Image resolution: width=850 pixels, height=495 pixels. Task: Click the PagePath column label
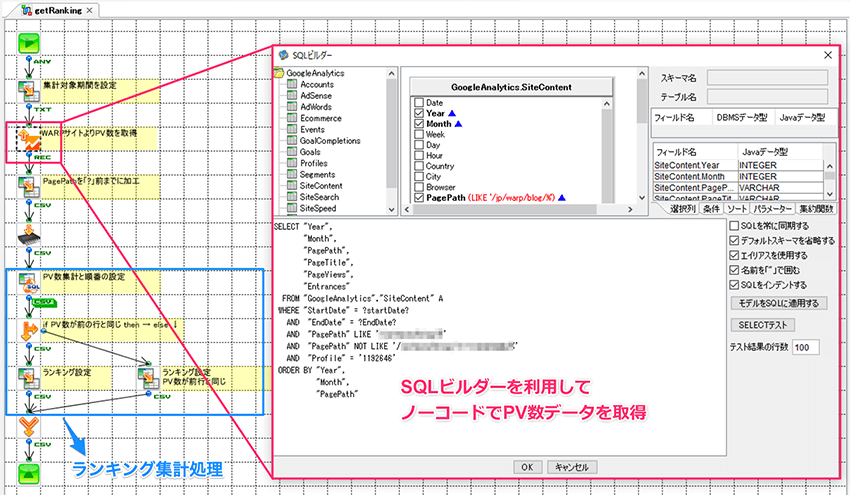tap(446, 198)
